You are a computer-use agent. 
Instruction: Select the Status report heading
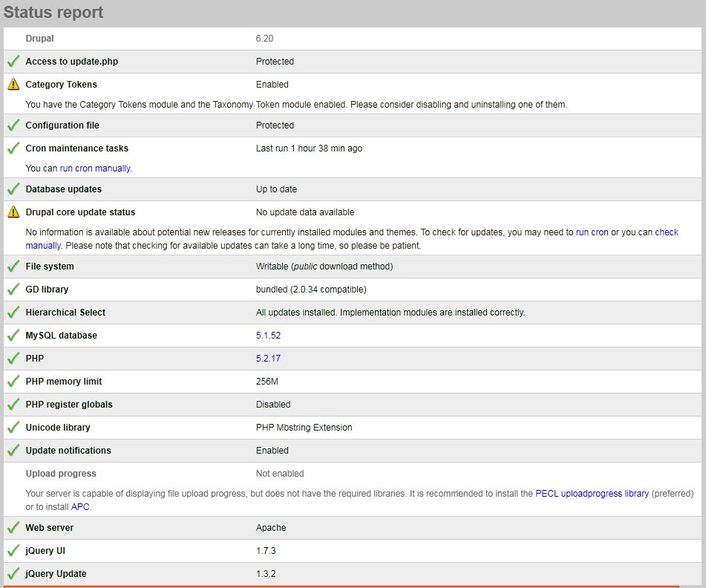(x=53, y=12)
